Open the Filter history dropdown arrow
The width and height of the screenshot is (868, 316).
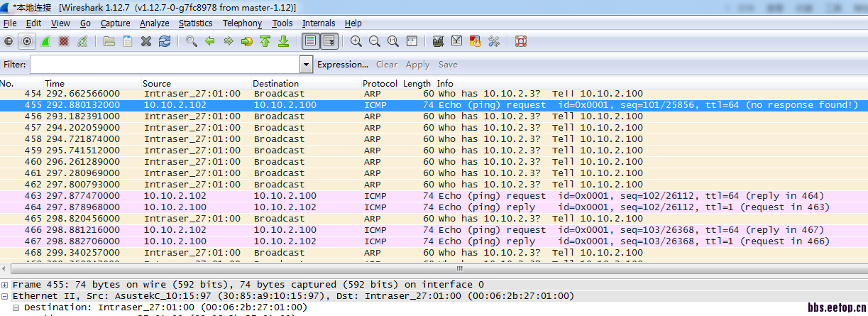306,65
